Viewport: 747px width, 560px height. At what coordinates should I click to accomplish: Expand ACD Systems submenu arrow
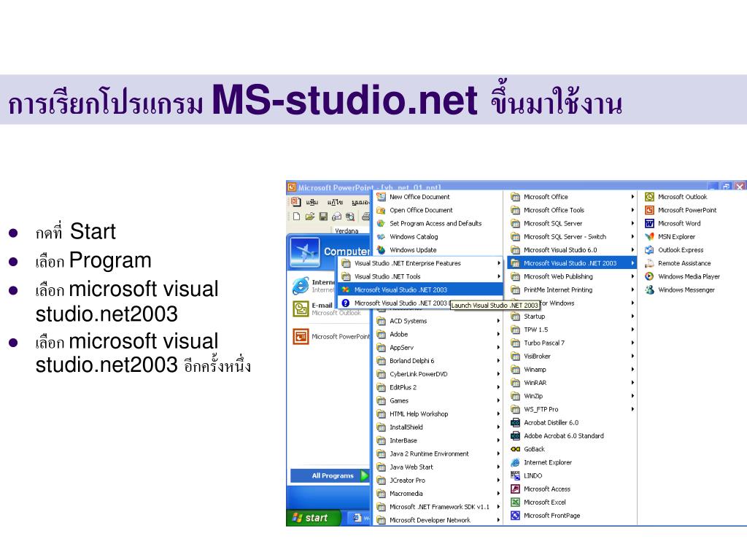pos(498,321)
